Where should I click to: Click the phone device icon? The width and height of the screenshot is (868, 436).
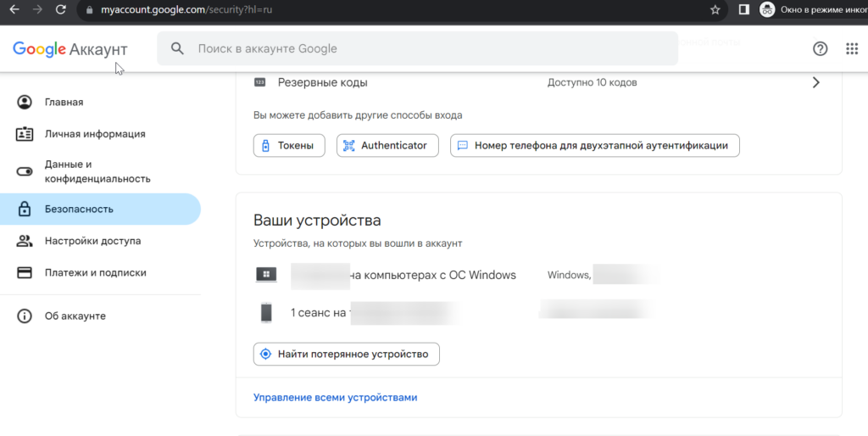pyautogui.click(x=266, y=312)
